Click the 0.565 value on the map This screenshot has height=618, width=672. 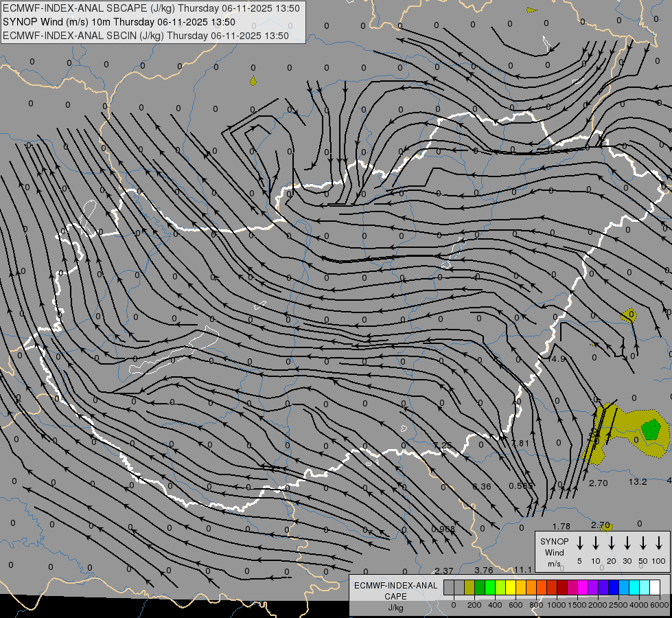pyautogui.click(x=521, y=485)
